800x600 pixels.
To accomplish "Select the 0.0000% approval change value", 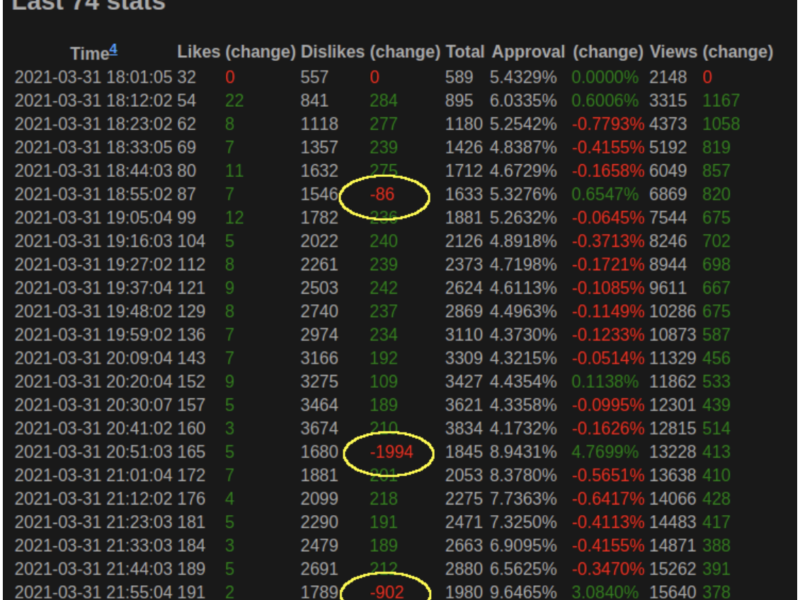I will [605, 77].
